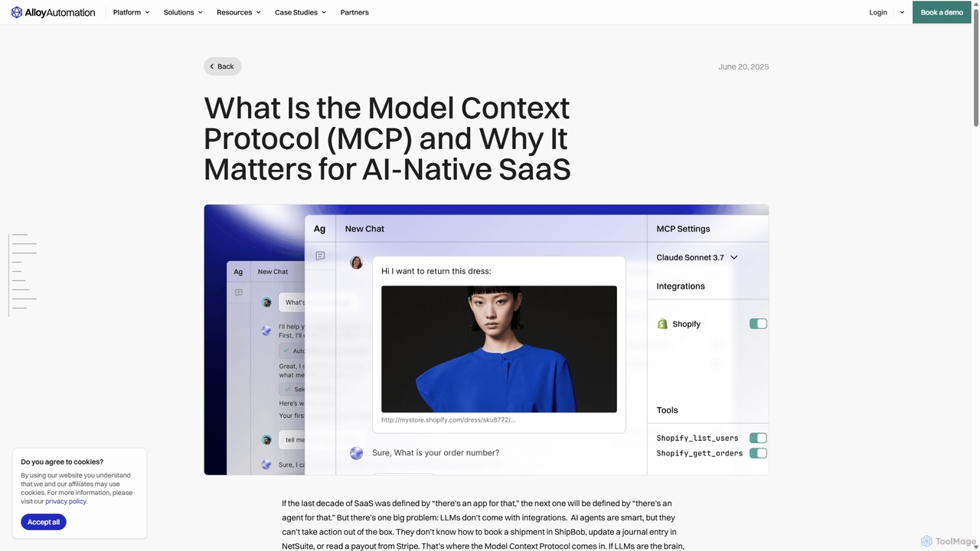Open the Platform menu
This screenshot has height=551, width=980.
click(x=131, y=12)
